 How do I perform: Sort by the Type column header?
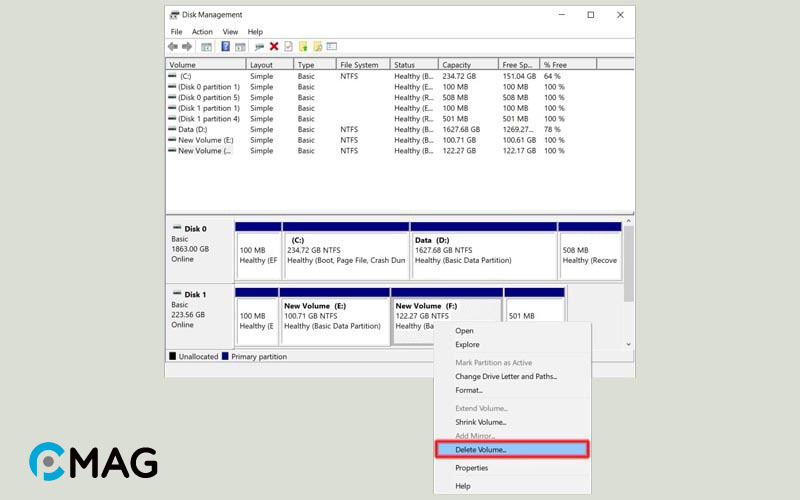(x=315, y=65)
